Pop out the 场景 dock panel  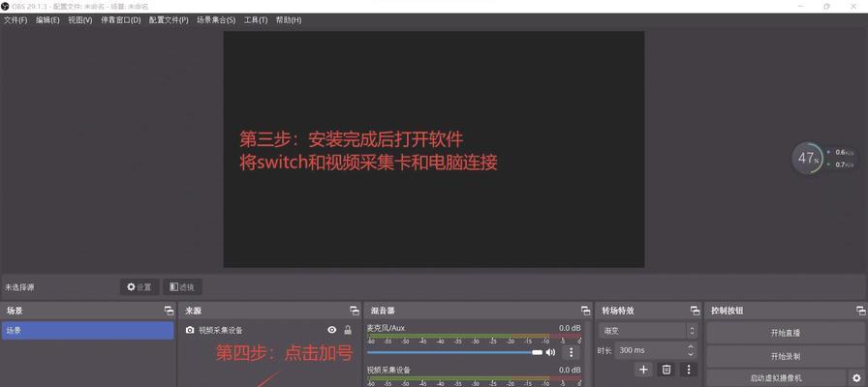coord(169,311)
